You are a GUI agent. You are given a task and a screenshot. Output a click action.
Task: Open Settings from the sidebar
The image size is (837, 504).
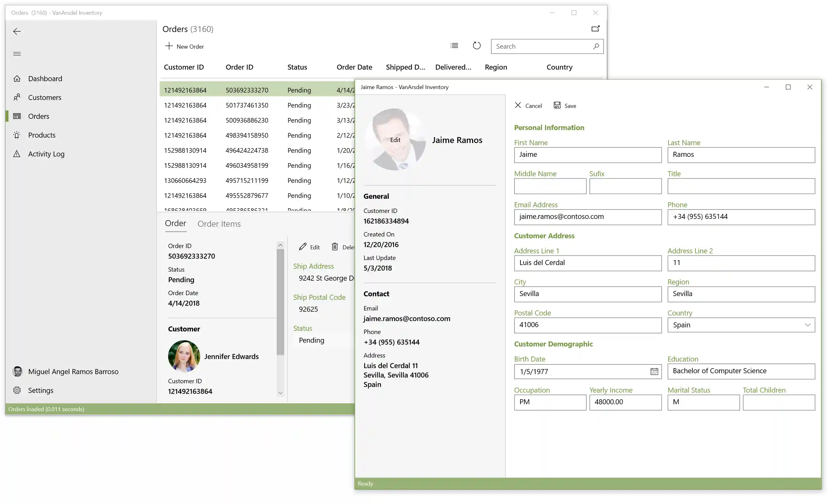point(40,390)
